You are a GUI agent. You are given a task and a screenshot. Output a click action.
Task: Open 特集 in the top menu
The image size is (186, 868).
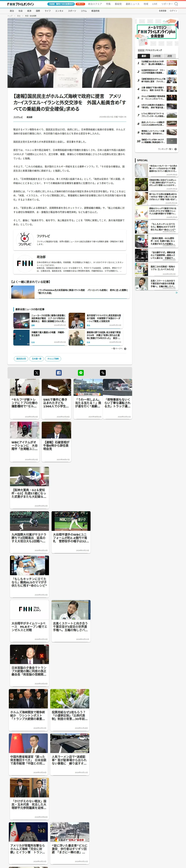click(108, 4)
